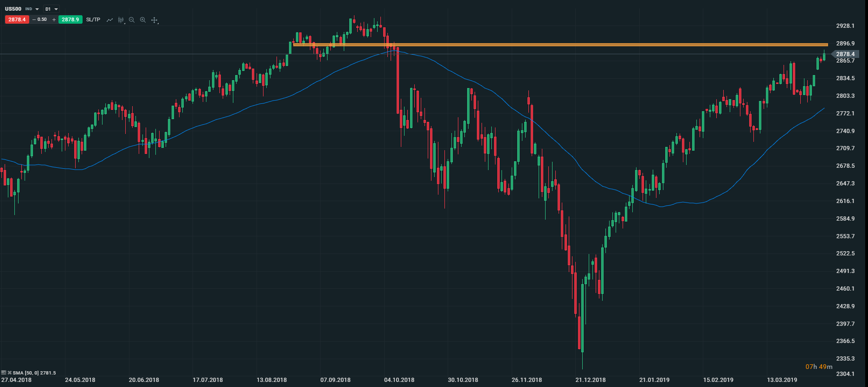Open the indicators line-chart icon
The image size is (868, 387).
click(109, 20)
